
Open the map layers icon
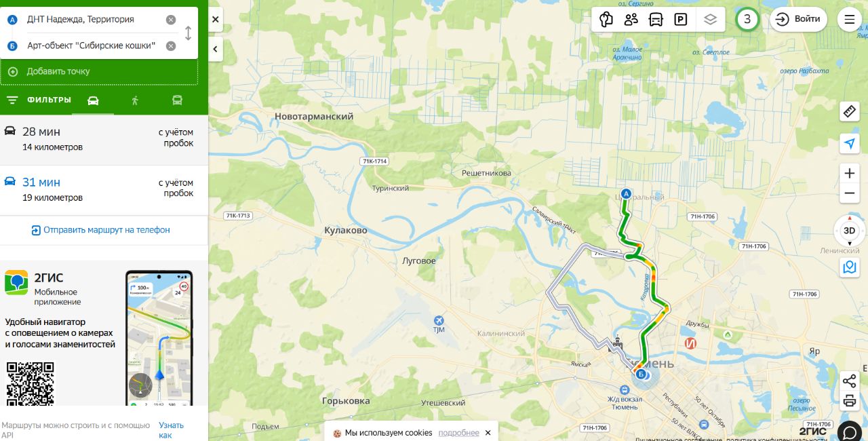(710, 20)
